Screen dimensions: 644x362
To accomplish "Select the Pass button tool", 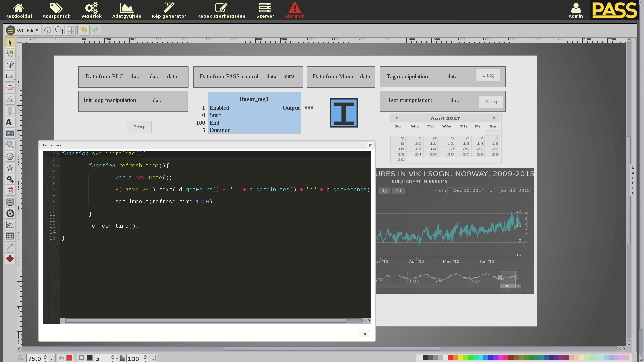I will 10,202.
